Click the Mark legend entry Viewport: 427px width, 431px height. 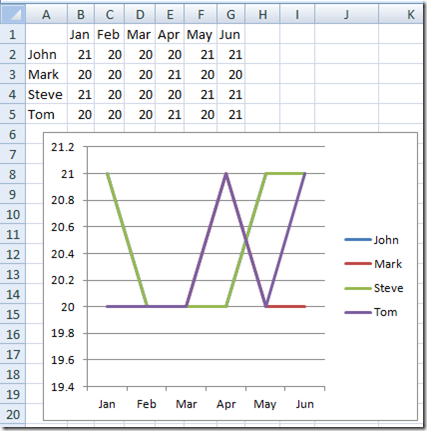pyautogui.click(x=373, y=264)
